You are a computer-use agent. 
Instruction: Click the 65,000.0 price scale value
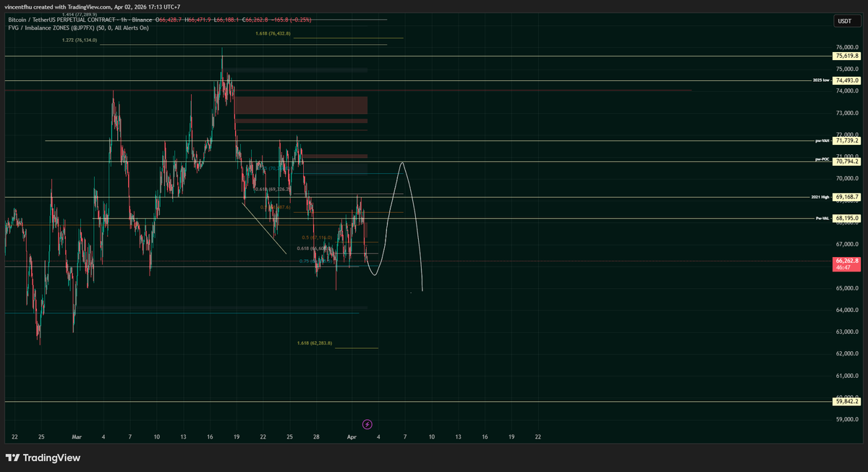[x=846, y=288]
